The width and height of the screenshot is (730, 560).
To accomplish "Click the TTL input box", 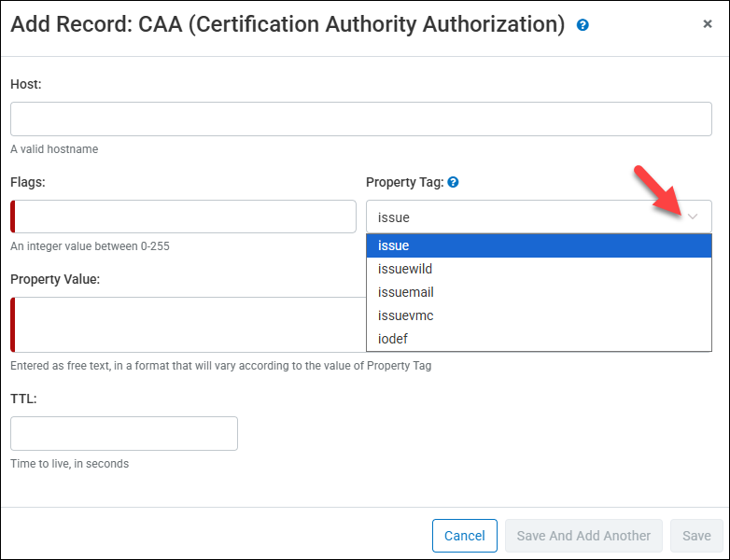I will coord(124,434).
